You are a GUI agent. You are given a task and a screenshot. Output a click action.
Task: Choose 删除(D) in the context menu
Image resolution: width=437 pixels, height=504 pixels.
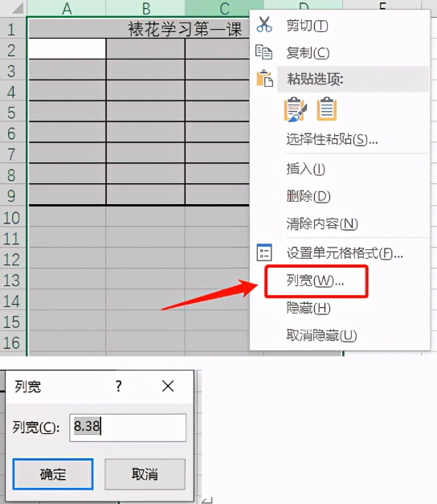tap(308, 196)
